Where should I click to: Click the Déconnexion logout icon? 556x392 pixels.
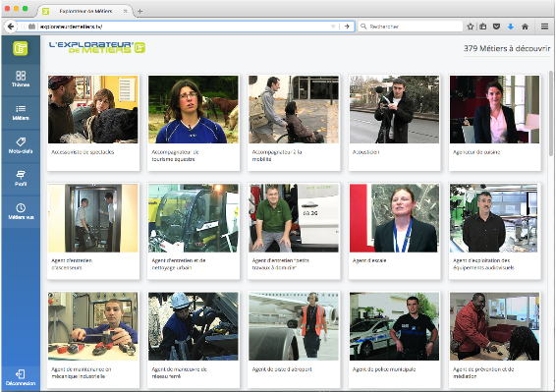click(x=21, y=374)
